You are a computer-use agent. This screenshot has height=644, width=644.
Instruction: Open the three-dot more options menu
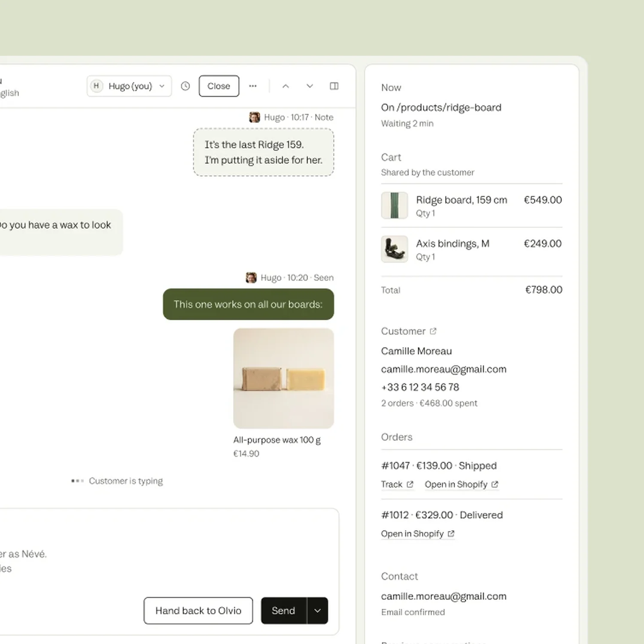coord(253,86)
